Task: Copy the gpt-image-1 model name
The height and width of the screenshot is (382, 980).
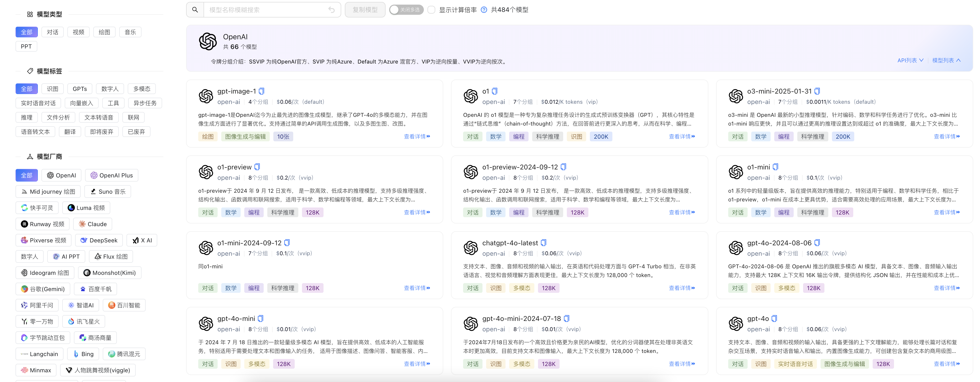Action: pyautogui.click(x=261, y=91)
